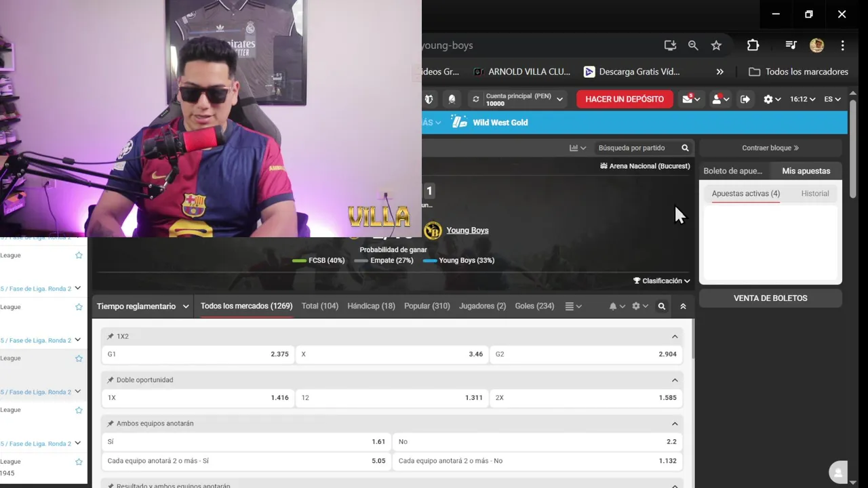Open the user account profile icon
This screenshot has width=868, height=488.
point(719,99)
